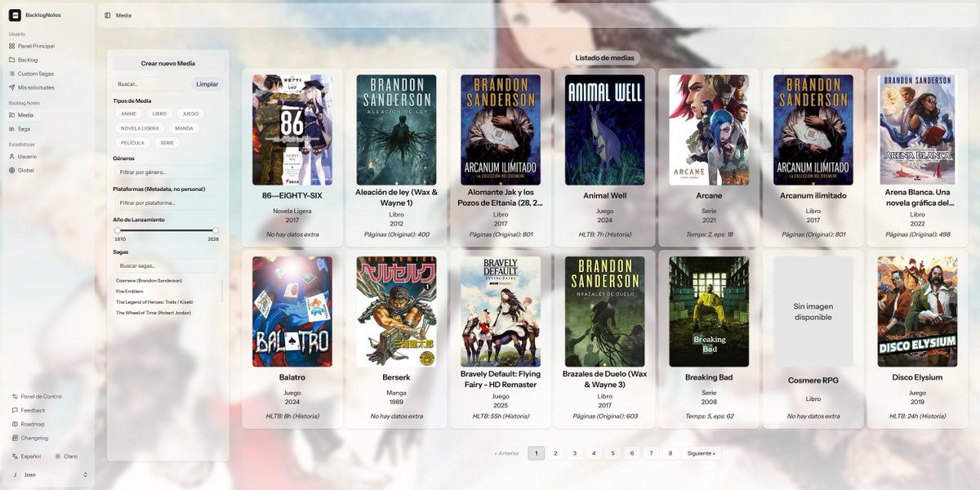
Task: Select The Legend of Heroes saga
Action: [x=154, y=302]
